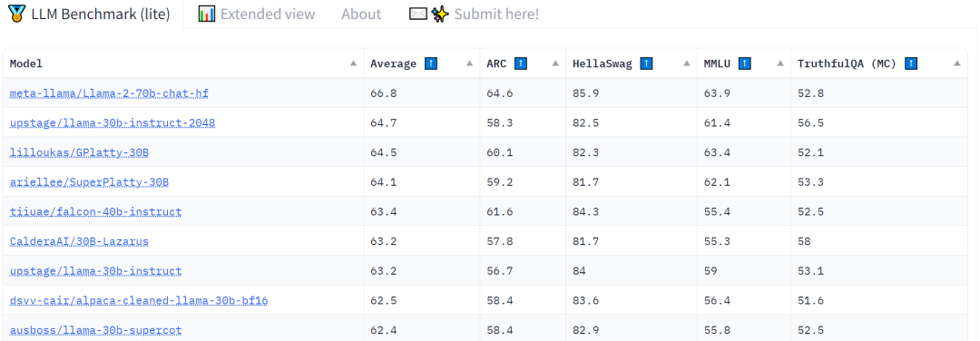The image size is (980, 341).
Task: Select HellaSwag value 84.3 for falcon-40b-instruct
Action: 585,211
